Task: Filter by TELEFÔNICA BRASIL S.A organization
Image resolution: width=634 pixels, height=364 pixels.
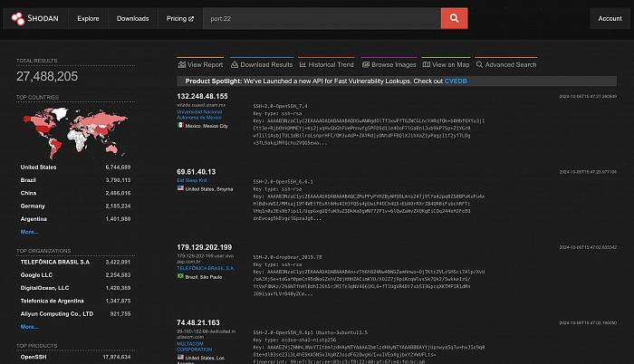Action: pos(75,262)
